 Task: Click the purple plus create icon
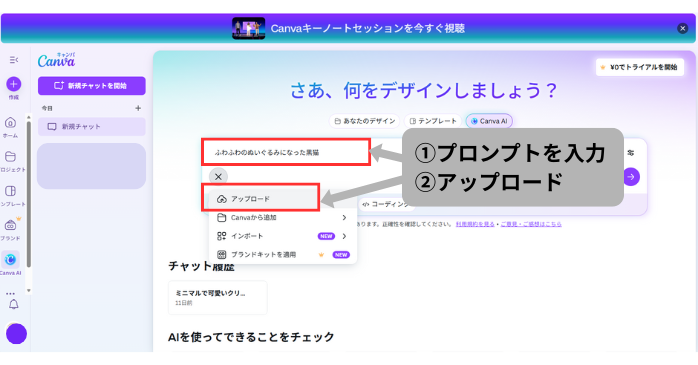point(13,84)
